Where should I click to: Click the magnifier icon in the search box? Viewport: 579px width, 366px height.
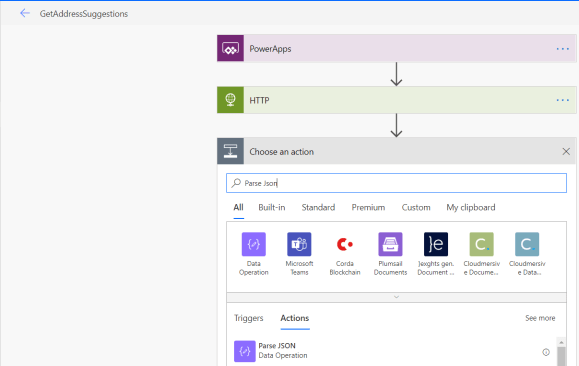(236, 183)
